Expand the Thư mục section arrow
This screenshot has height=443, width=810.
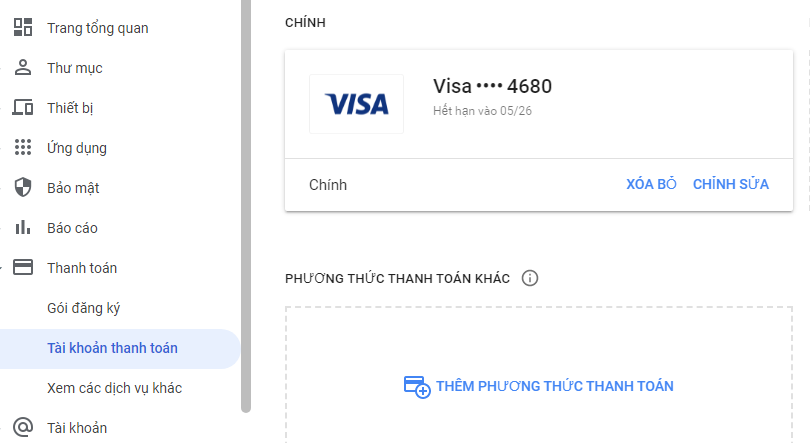pyautogui.click(x=3, y=68)
